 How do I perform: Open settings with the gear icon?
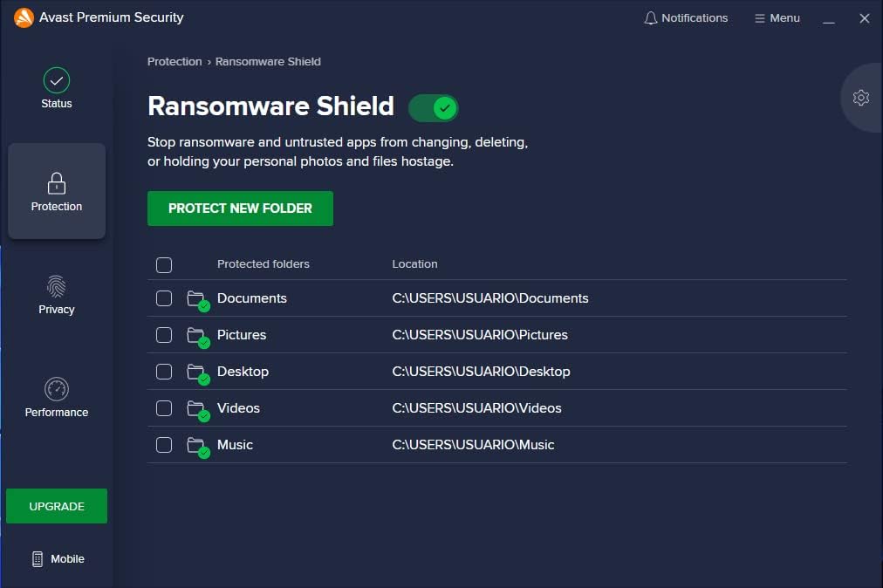pyautogui.click(x=861, y=97)
